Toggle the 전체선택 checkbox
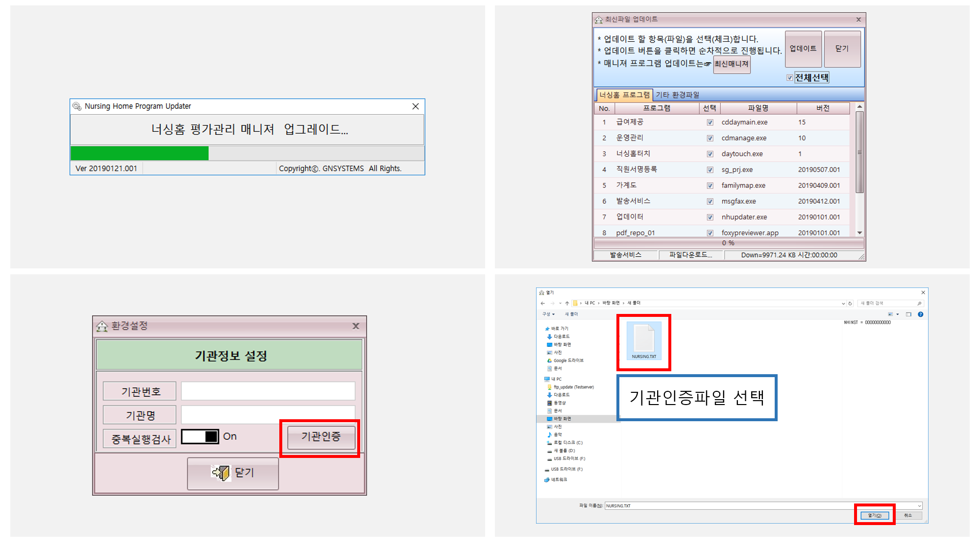Screen dimensions: 980x551 coord(789,78)
